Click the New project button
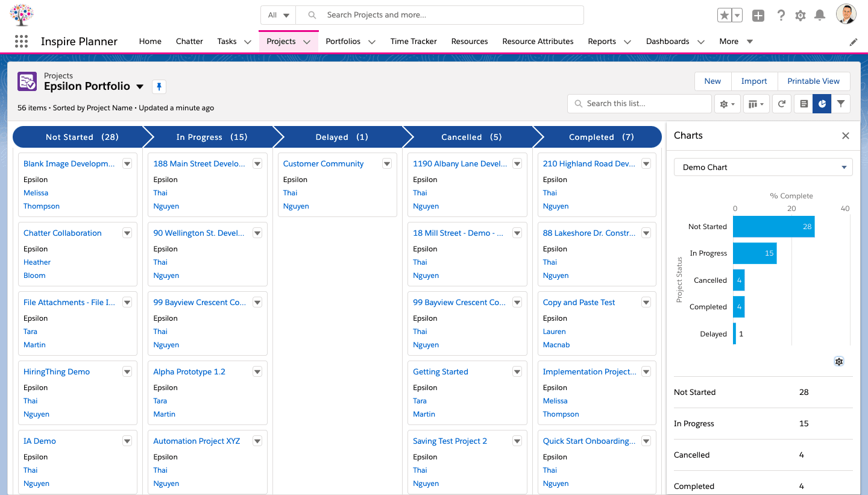 712,81
